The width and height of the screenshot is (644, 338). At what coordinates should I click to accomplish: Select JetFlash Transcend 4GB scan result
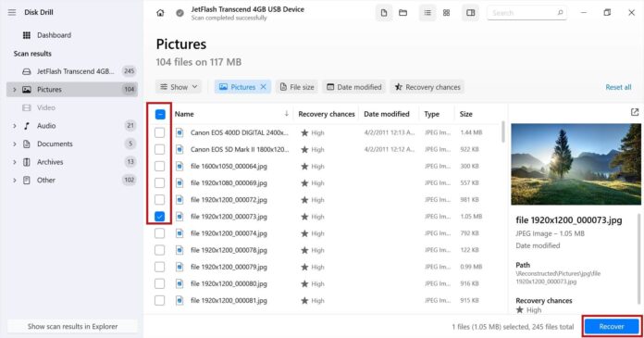[x=72, y=71]
